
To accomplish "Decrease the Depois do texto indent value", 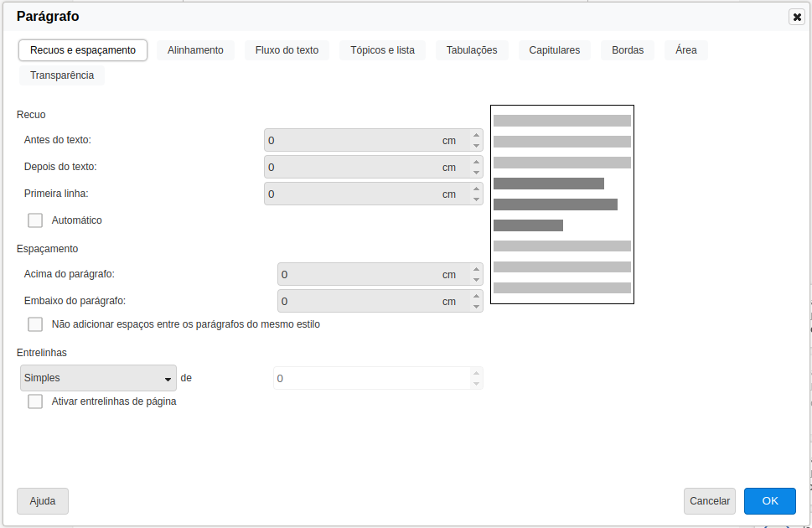I will coord(476,173).
